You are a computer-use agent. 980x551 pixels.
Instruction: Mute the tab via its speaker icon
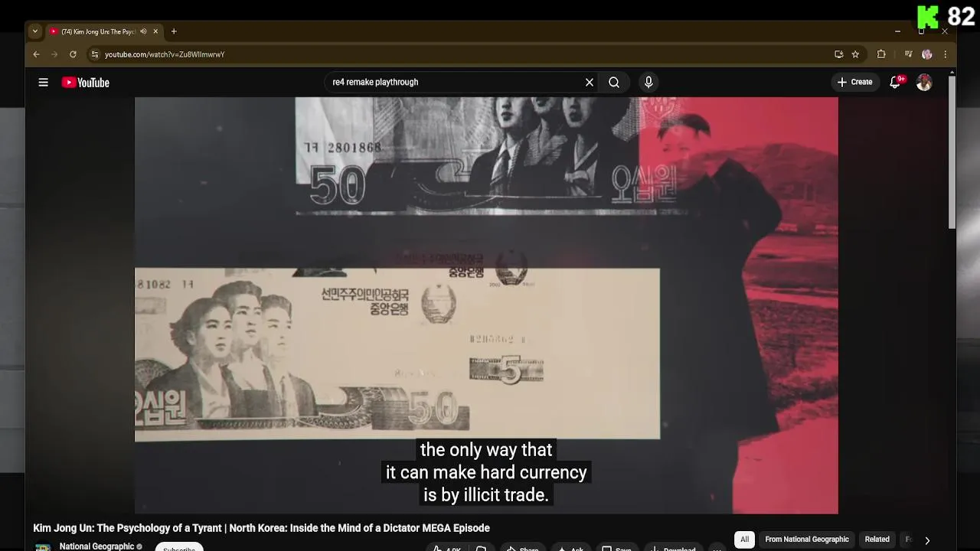(143, 31)
